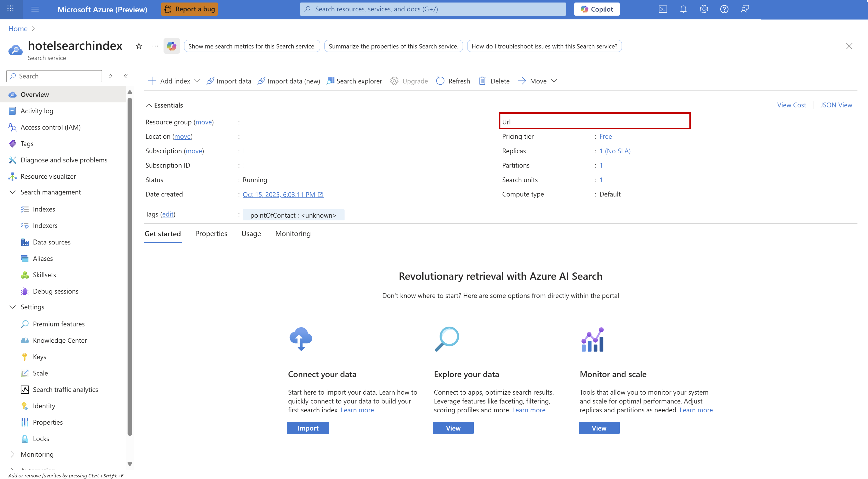868x479 pixels.
Task: Collapse the Settings section in sidebar
Action: 12,307
